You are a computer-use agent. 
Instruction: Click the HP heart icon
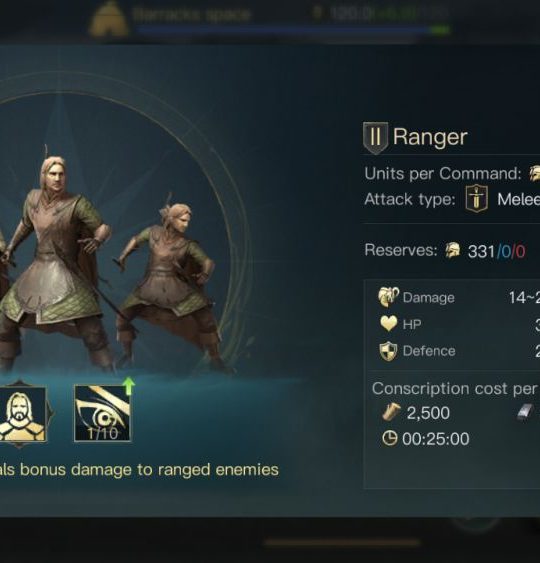click(388, 324)
